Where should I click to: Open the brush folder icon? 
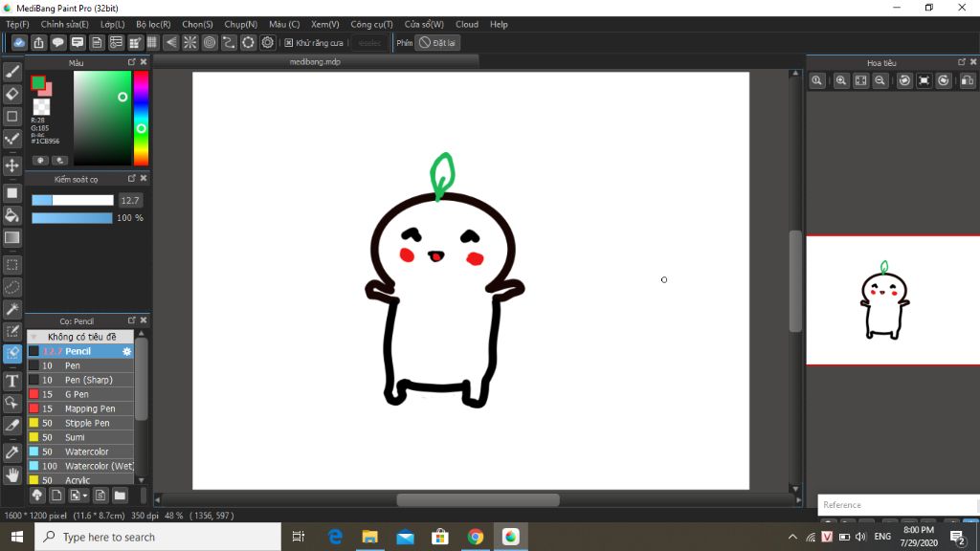pos(120,496)
